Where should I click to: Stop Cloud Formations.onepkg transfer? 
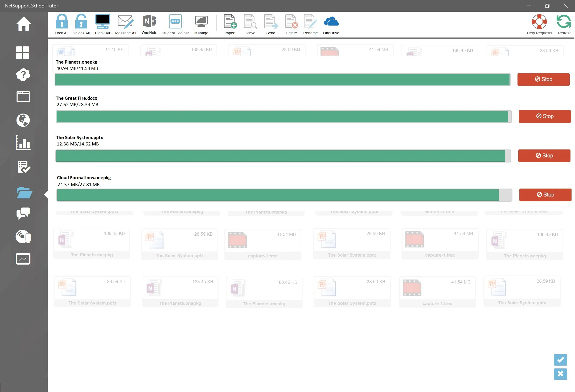pos(545,195)
